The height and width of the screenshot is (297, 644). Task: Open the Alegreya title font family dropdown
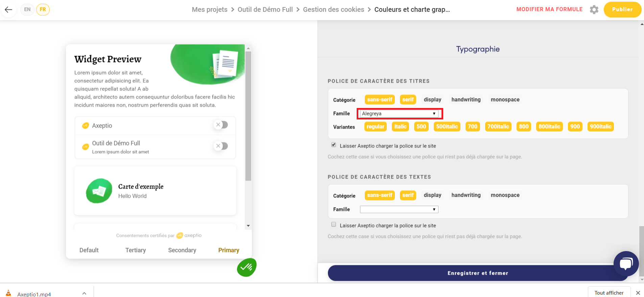tap(399, 114)
